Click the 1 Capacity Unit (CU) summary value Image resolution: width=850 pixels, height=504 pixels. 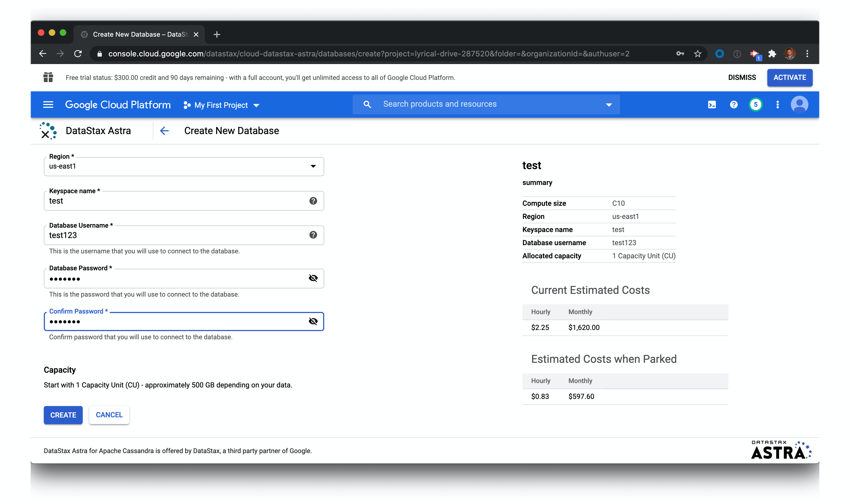(x=644, y=256)
